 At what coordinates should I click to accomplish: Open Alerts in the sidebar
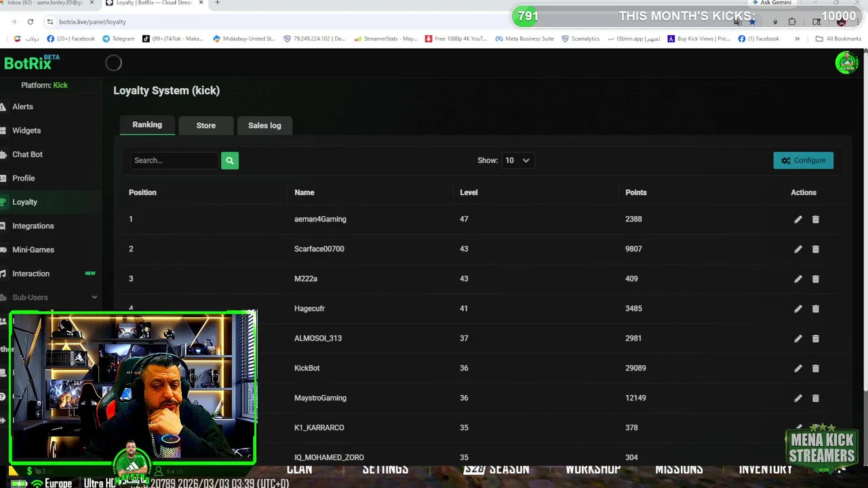pyautogui.click(x=51, y=106)
